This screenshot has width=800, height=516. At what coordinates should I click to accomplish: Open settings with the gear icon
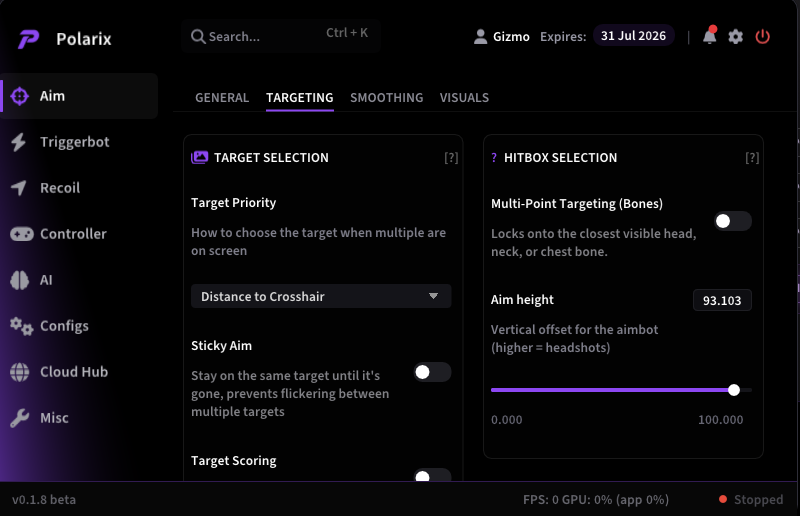tap(736, 37)
